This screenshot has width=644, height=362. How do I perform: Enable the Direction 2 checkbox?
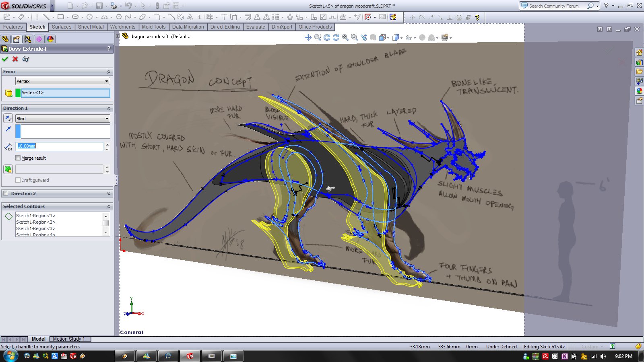coord(6,193)
